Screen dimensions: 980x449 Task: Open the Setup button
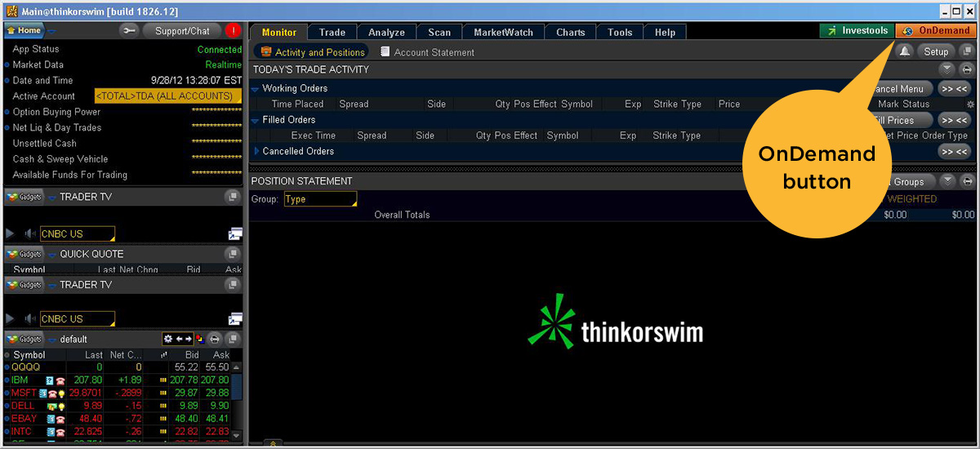pos(936,51)
